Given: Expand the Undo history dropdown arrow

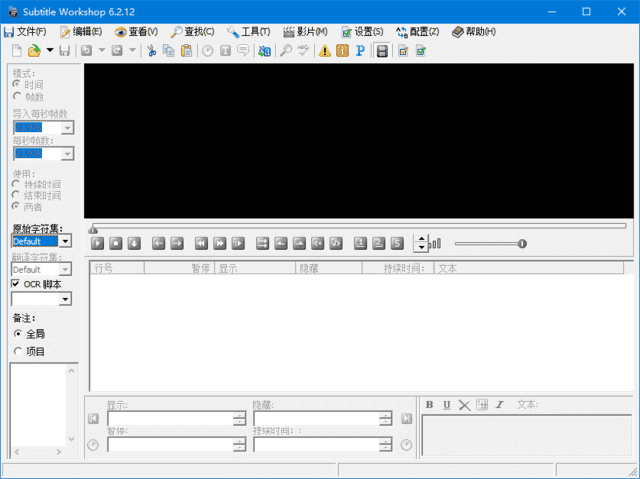Looking at the screenshot, I should tap(102, 51).
